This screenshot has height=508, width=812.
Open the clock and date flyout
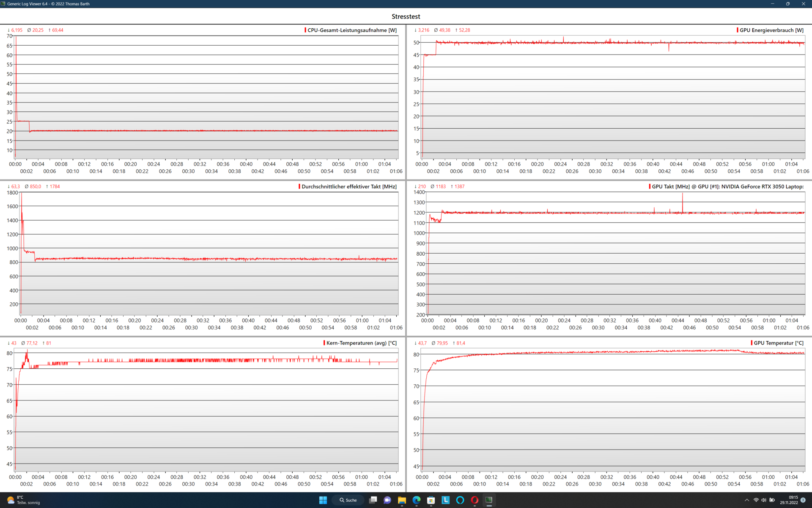click(789, 500)
